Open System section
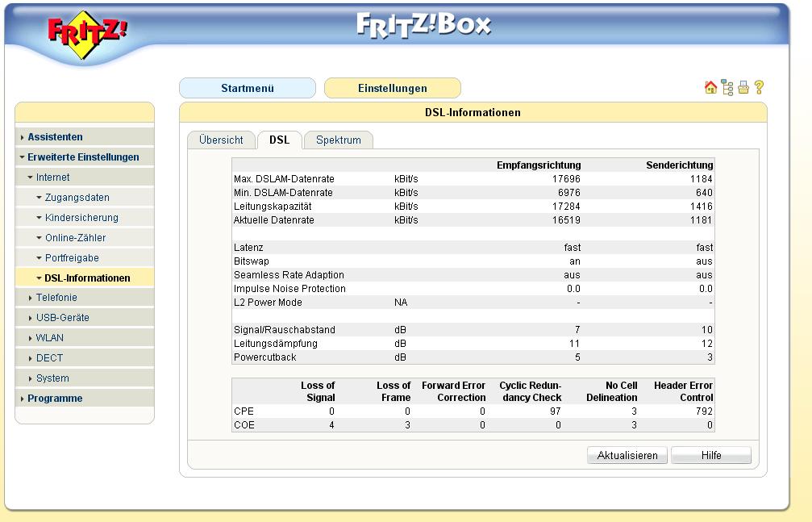Viewport: 812px width, 522px height. pos(52,378)
